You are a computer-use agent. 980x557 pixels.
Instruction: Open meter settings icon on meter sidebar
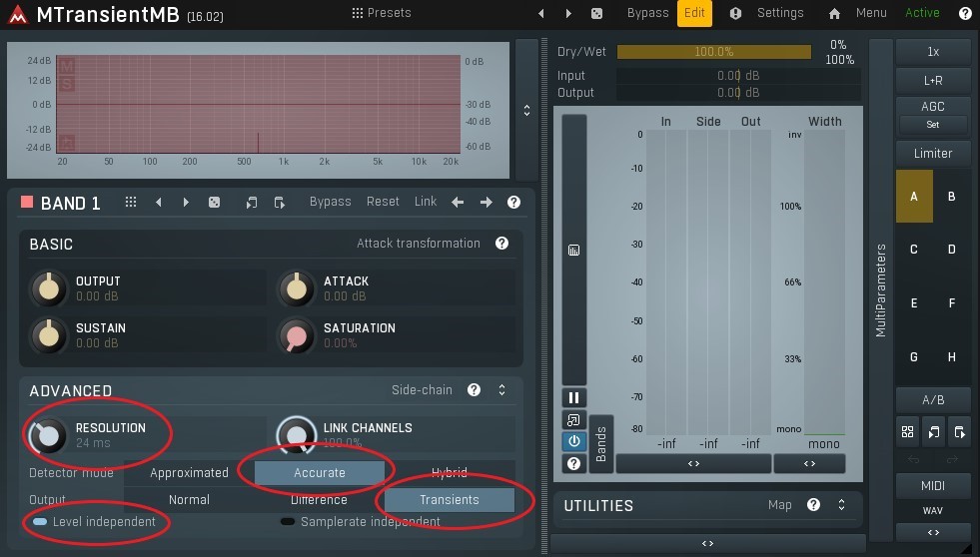(x=573, y=251)
